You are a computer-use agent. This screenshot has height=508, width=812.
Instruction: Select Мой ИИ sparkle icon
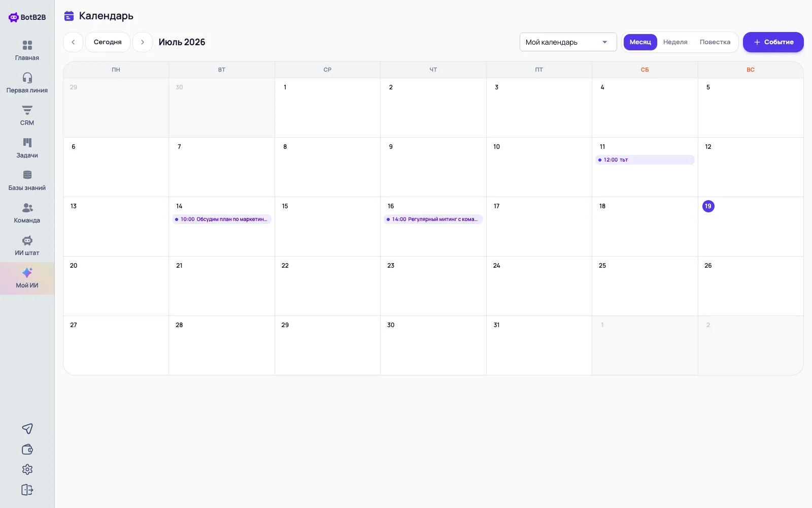click(x=27, y=273)
